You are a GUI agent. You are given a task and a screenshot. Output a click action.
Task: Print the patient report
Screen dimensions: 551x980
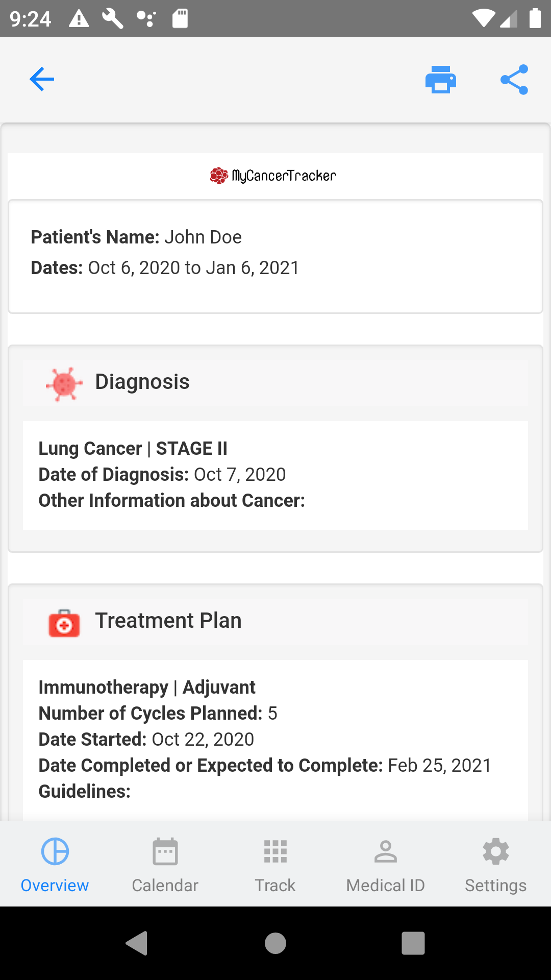tap(440, 80)
